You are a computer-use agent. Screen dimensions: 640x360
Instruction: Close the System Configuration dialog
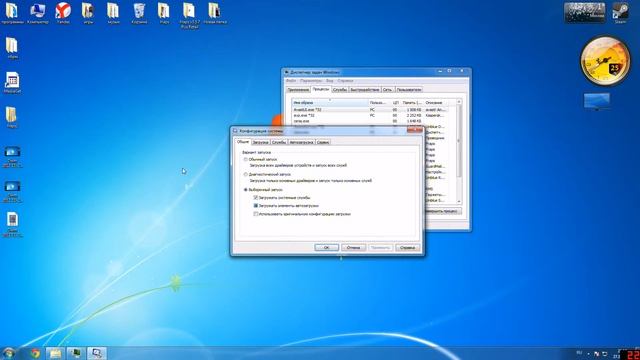415,130
